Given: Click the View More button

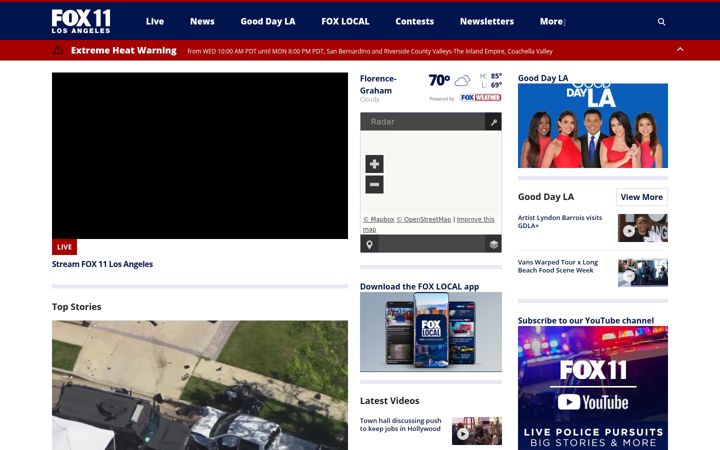Looking at the screenshot, I should pos(641,197).
